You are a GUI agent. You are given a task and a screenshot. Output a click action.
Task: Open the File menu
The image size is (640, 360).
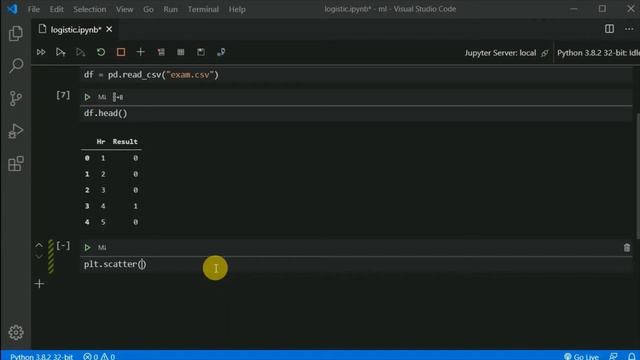point(33,9)
